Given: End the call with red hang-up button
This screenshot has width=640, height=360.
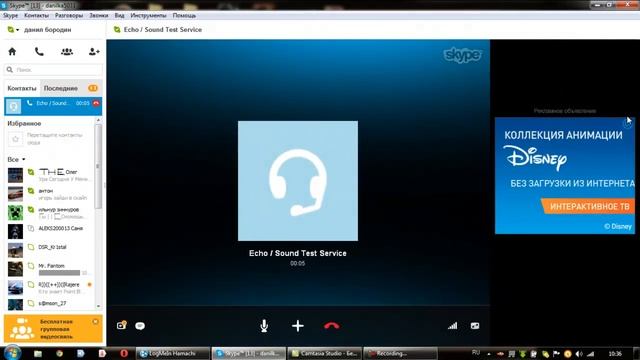Looking at the screenshot, I should pyautogui.click(x=331, y=326).
